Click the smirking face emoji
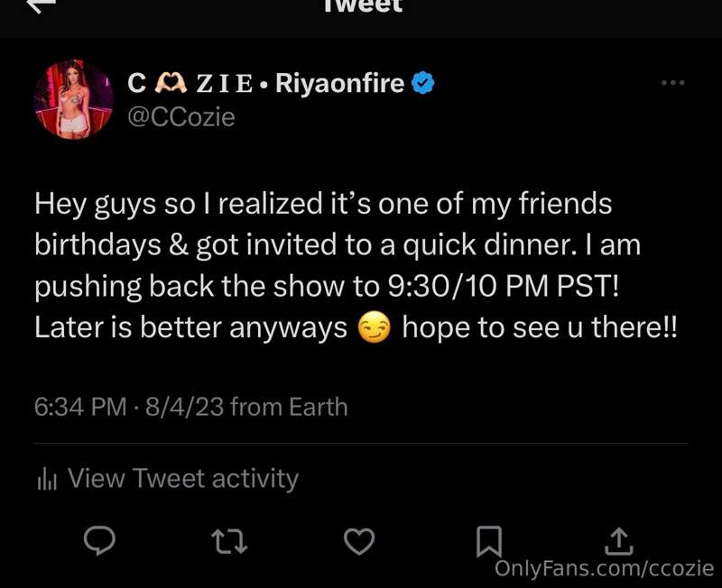Image resolution: width=722 pixels, height=588 pixels. (375, 327)
